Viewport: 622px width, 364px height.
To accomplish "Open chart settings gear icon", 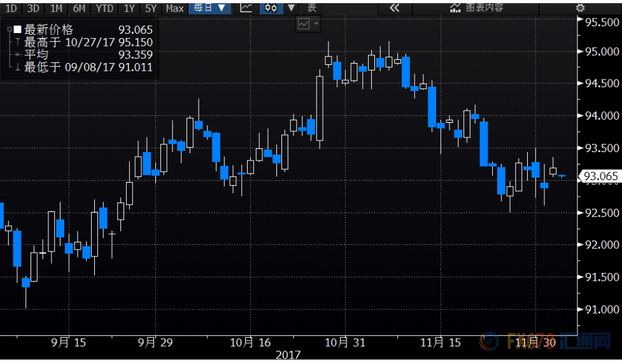I will click(x=580, y=8).
